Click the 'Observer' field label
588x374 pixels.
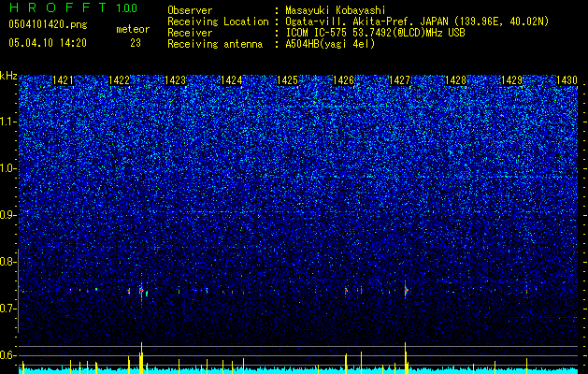click(x=190, y=10)
